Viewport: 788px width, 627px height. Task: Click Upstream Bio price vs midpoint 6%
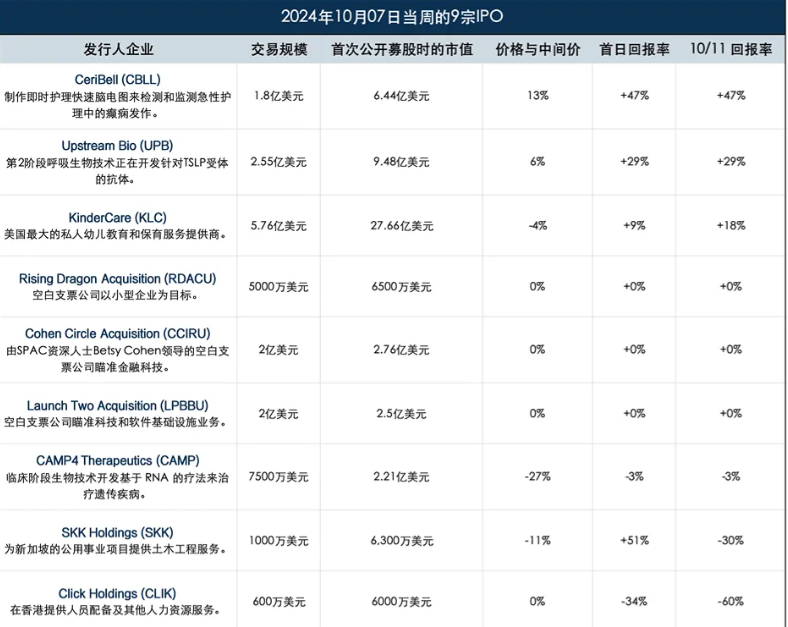(x=537, y=162)
